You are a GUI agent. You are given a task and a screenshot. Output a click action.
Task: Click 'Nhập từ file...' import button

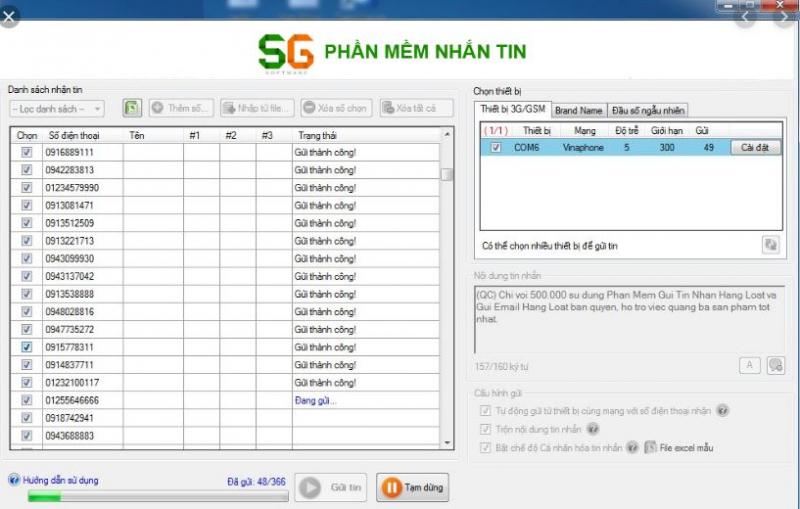[257, 108]
